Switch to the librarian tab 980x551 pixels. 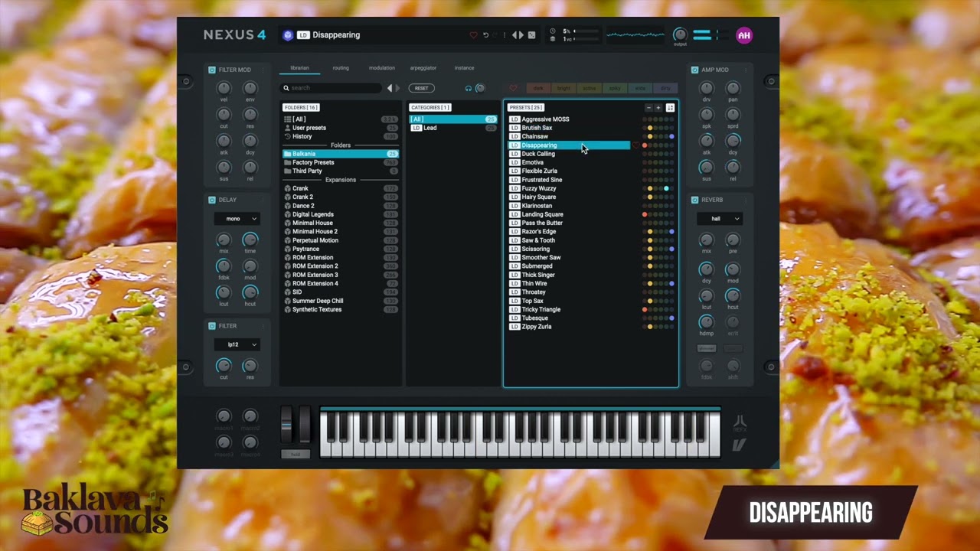click(299, 68)
